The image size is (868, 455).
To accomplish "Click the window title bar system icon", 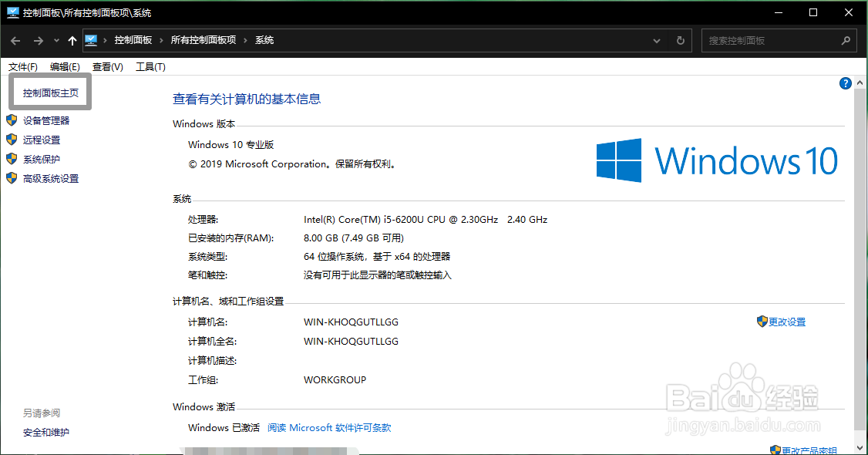I will pyautogui.click(x=13, y=12).
